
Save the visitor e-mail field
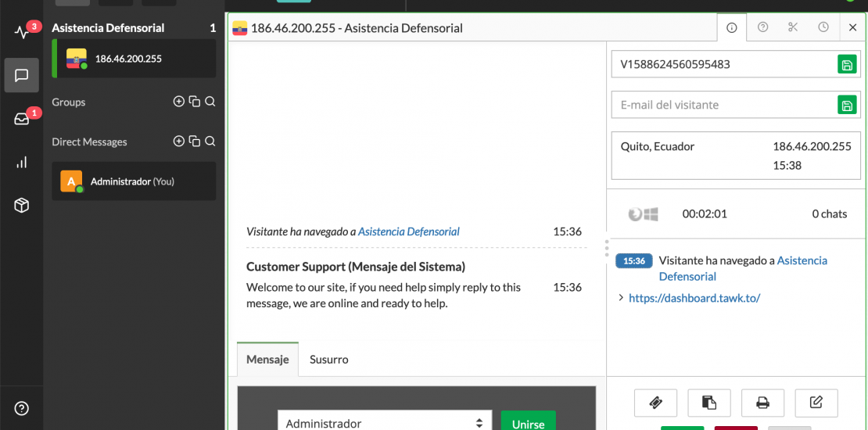pyautogui.click(x=846, y=105)
